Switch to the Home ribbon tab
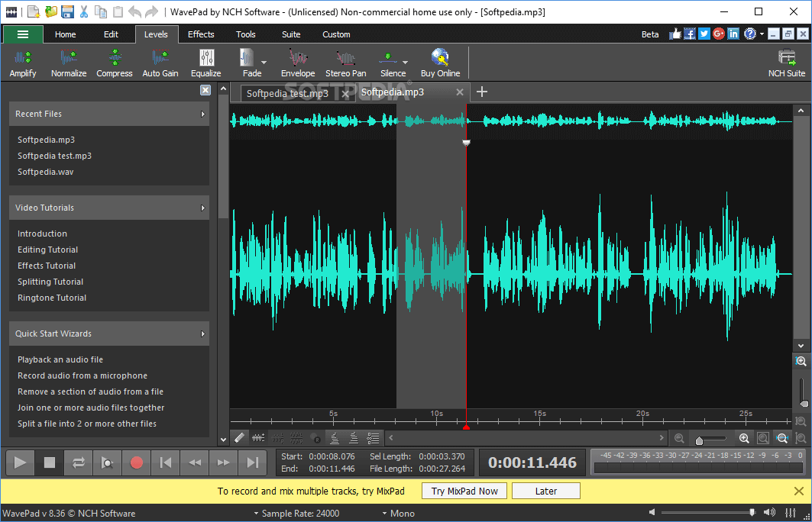This screenshot has width=812, height=522. [x=65, y=34]
